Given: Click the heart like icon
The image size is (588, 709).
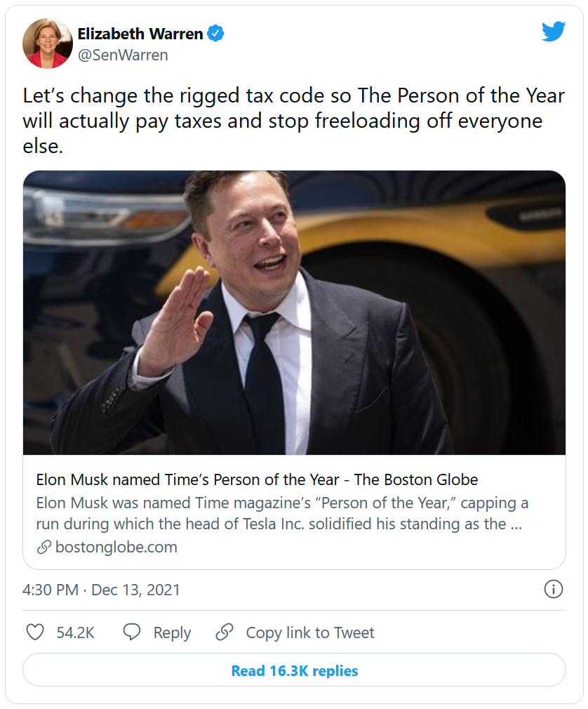Looking at the screenshot, I should pos(35,632).
